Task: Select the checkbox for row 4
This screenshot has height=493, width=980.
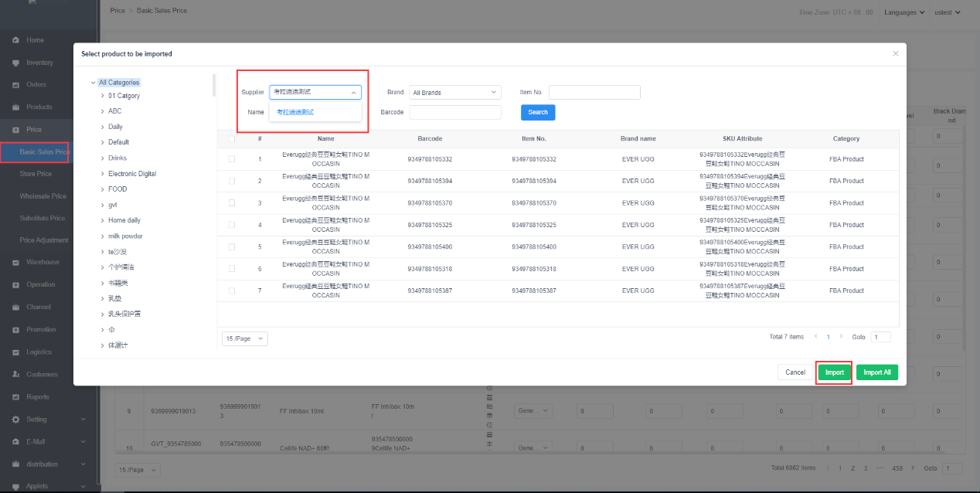Action: 232,225
